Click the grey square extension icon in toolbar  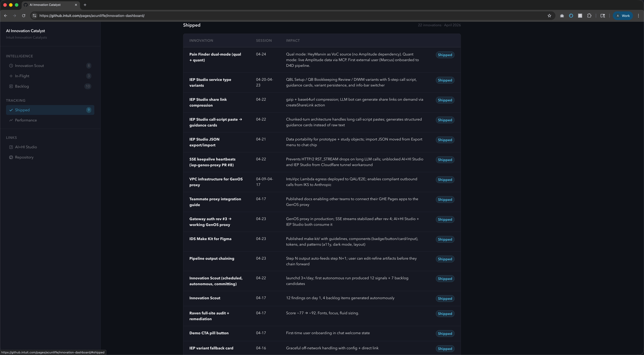pos(580,15)
